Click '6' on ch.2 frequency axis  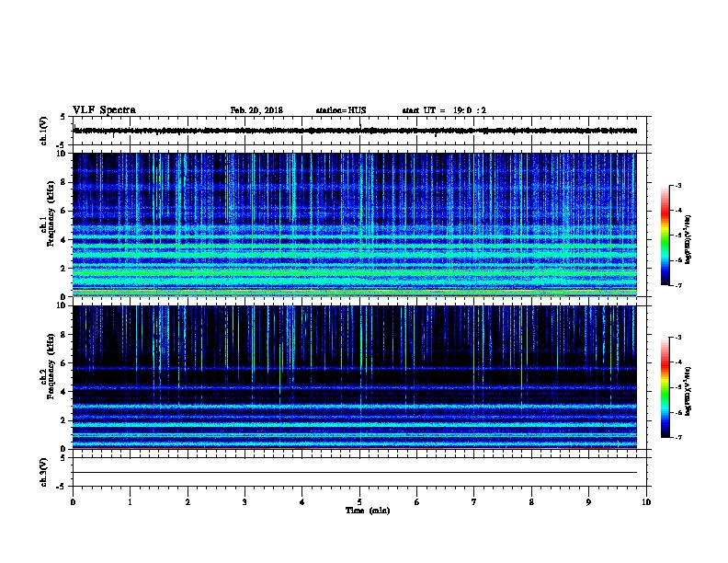64,363
